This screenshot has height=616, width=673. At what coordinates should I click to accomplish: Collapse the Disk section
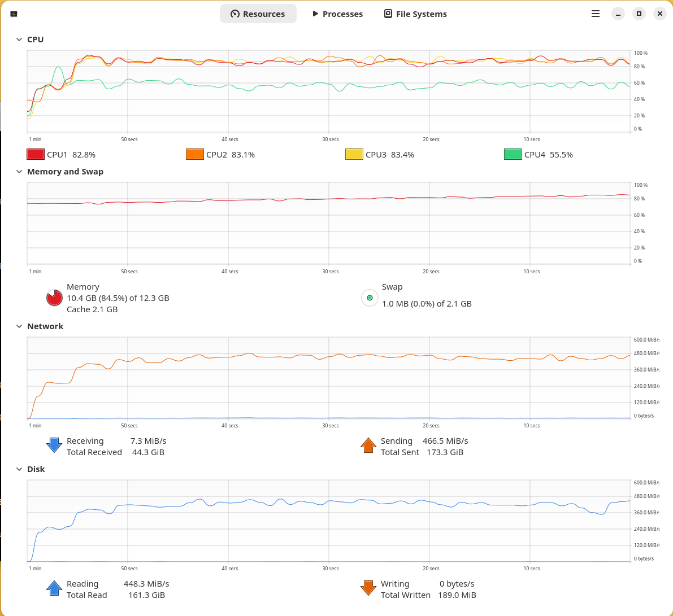19,469
